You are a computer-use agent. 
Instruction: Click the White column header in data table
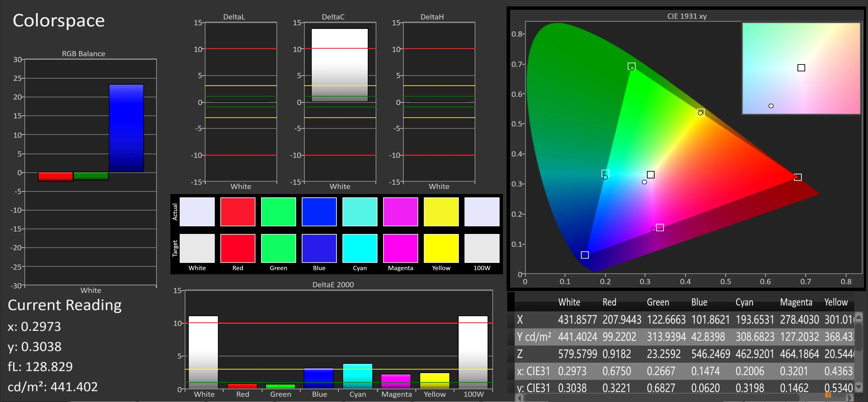[x=569, y=302]
